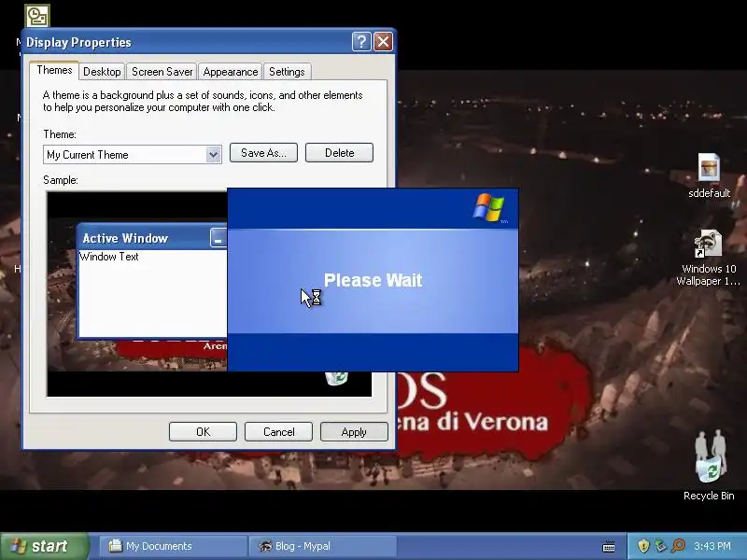
Task: Click the Windows logo in Please Wait box
Action: pos(489,207)
